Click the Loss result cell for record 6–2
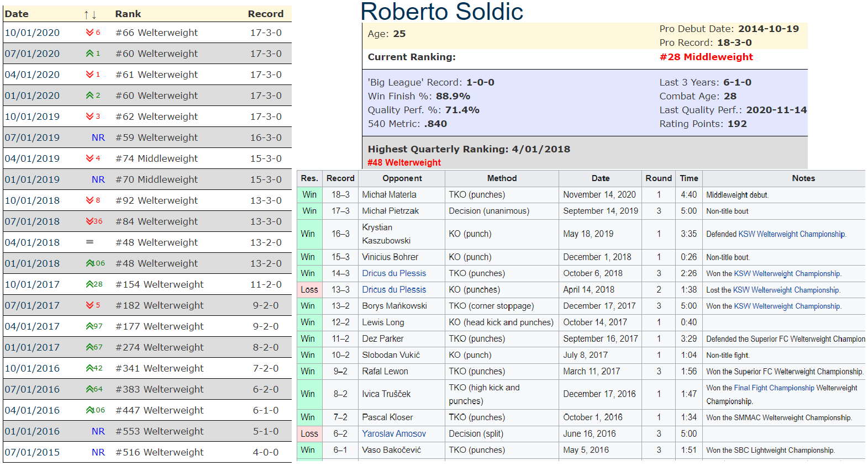Image resolution: width=868 pixels, height=466 pixels. coord(309,434)
